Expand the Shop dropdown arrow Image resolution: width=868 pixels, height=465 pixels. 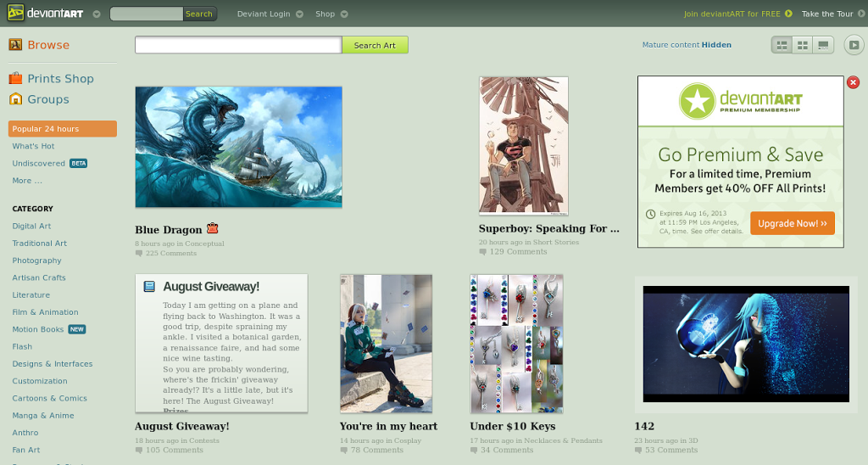pos(344,14)
